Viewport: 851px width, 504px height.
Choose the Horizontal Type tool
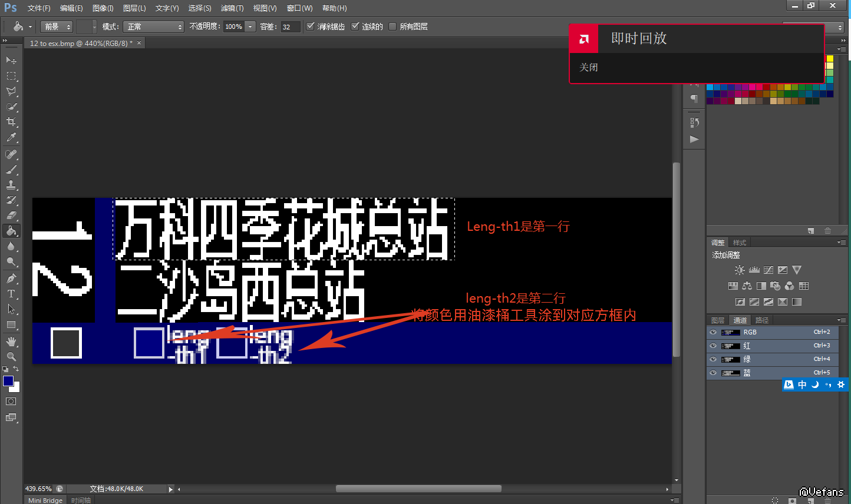[11, 293]
